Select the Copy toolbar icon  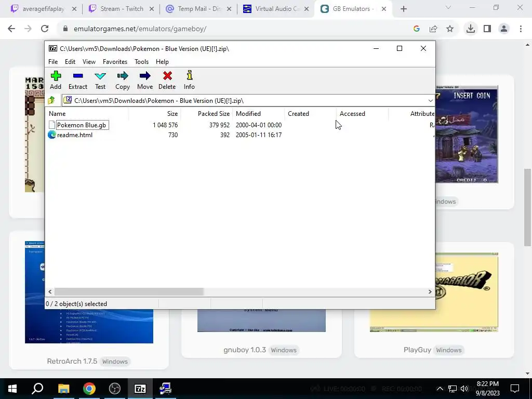coord(123,76)
